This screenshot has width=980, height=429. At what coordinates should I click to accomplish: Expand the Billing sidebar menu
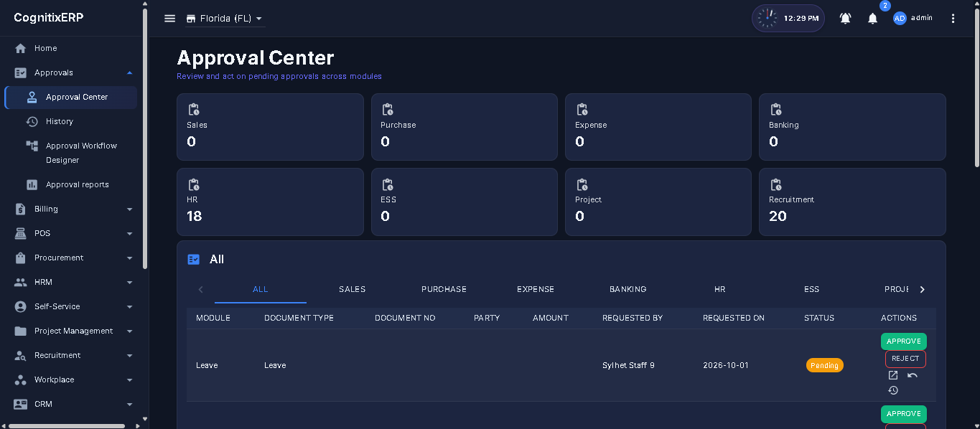(x=129, y=209)
